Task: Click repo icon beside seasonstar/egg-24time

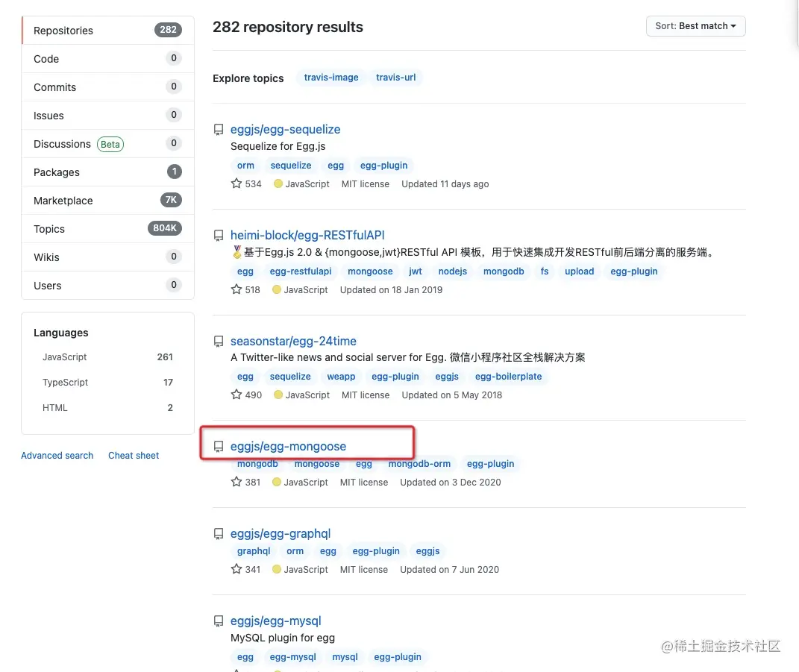Action: click(x=219, y=342)
